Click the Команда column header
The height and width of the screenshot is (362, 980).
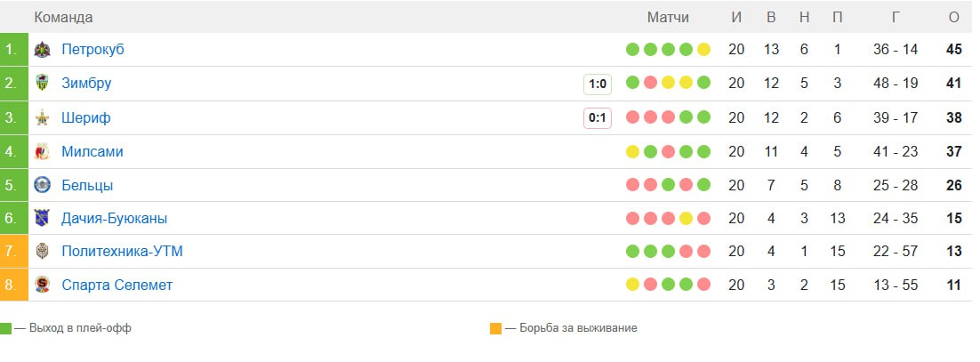click(63, 18)
